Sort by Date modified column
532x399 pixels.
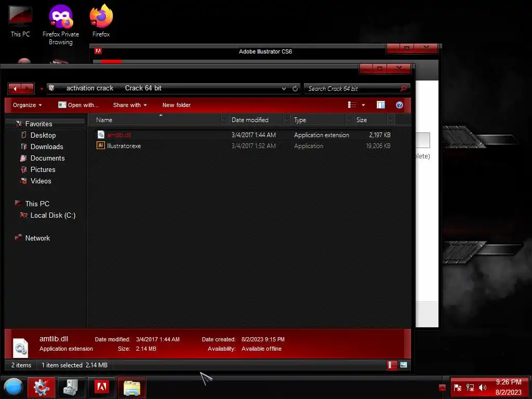point(257,120)
